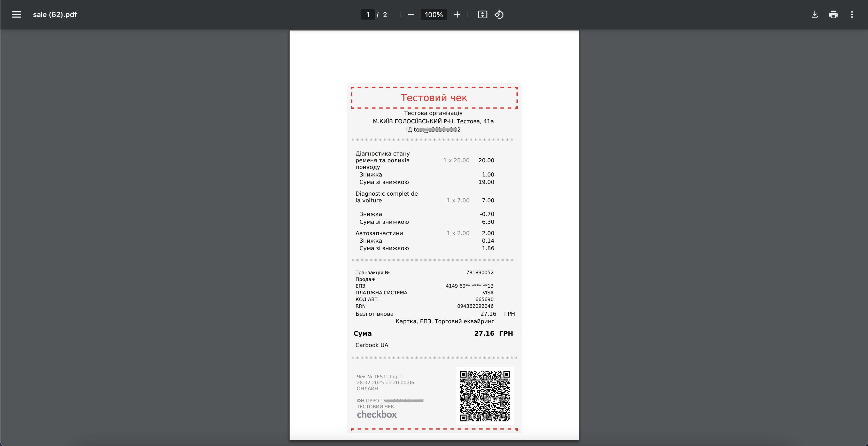
Task: Click the checkbox logo text
Action: (376, 414)
